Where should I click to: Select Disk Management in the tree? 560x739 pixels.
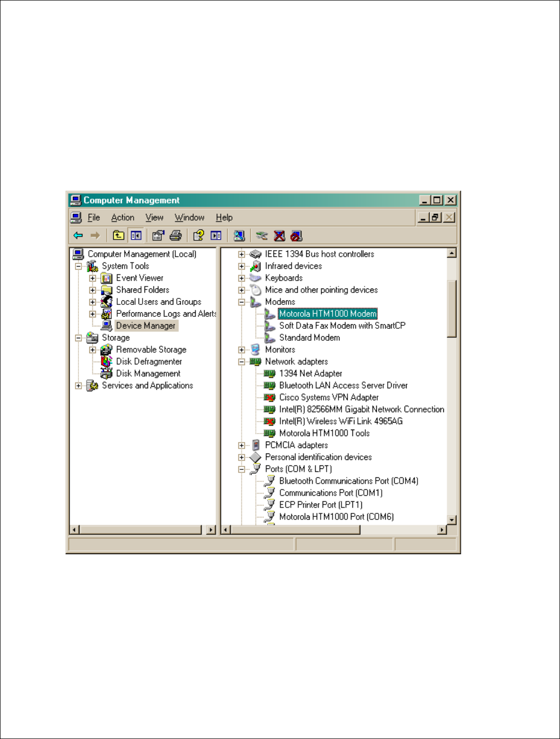click(148, 373)
